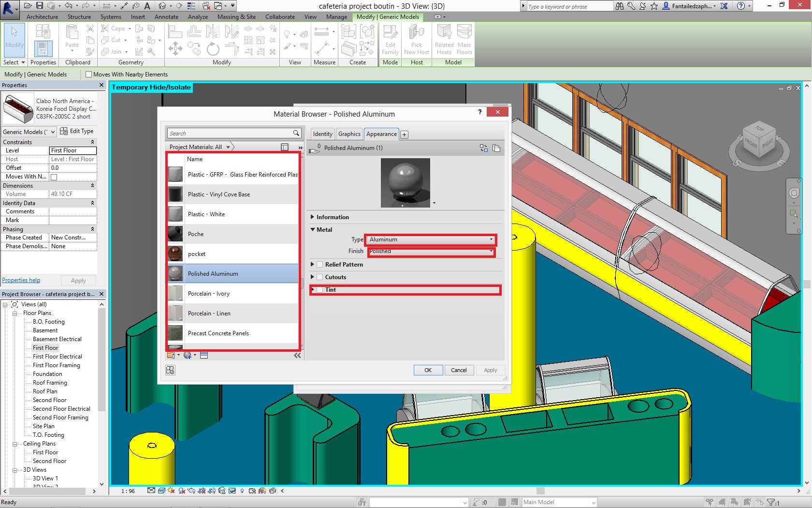Image resolution: width=812 pixels, height=508 pixels.
Task: Click the Pick New Host icon
Action: (x=417, y=40)
